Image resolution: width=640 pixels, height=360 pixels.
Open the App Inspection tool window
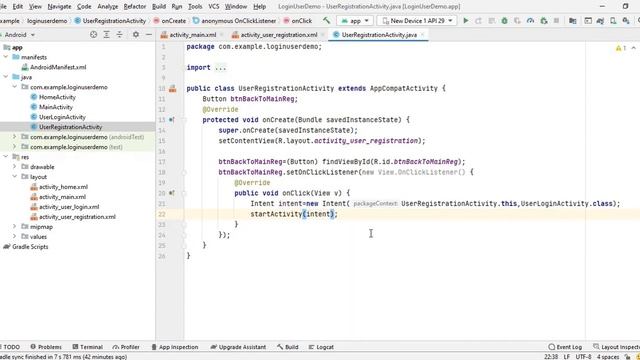175,347
